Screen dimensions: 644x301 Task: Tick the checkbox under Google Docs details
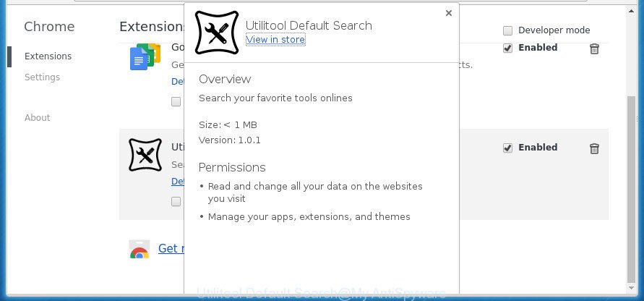176,101
